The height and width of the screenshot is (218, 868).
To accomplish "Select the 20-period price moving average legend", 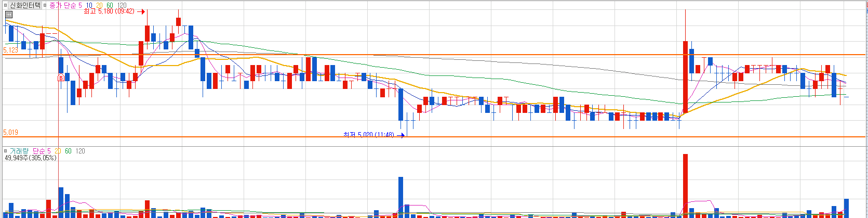I will click(99, 5).
